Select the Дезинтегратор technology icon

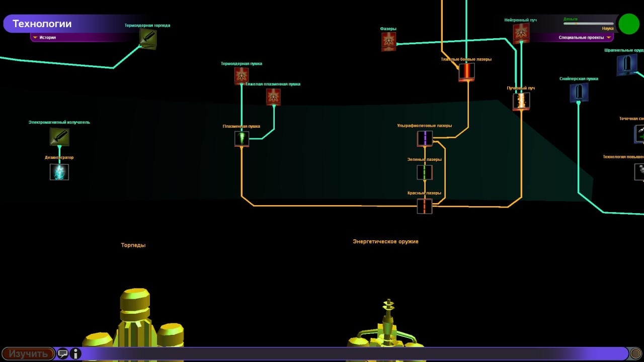pyautogui.click(x=59, y=172)
